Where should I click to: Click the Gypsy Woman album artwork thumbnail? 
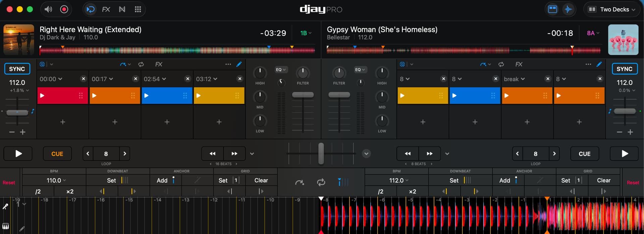click(623, 40)
